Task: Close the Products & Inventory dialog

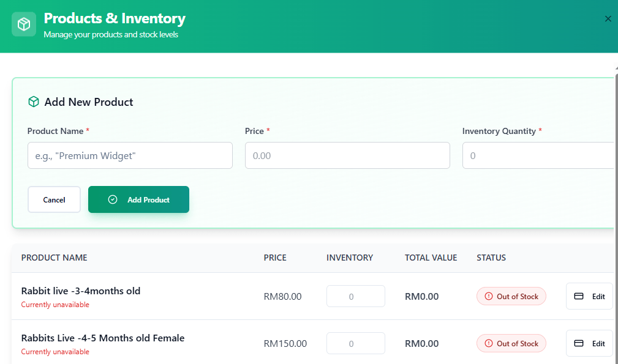Action: [x=608, y=18]
